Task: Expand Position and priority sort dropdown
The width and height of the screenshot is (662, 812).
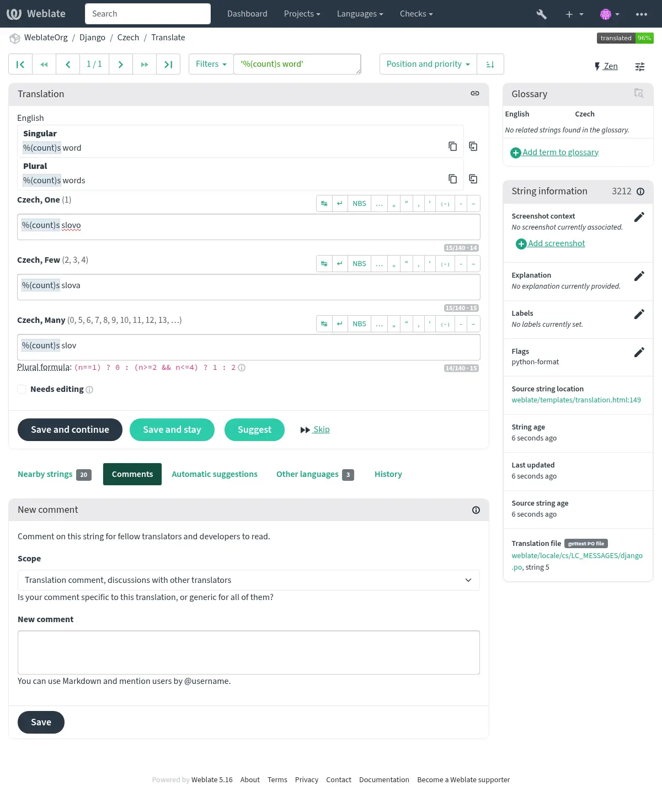Action: (428, 65)
